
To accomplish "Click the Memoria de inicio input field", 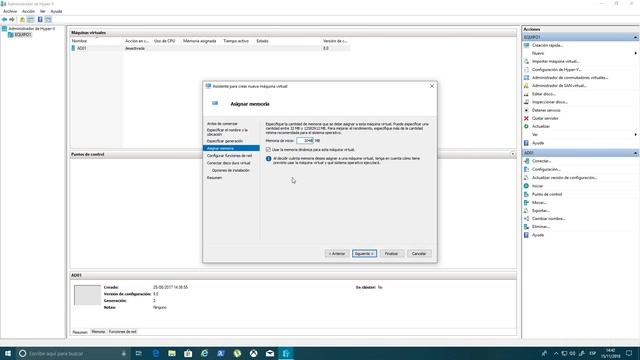I will [x=305, y=141].
